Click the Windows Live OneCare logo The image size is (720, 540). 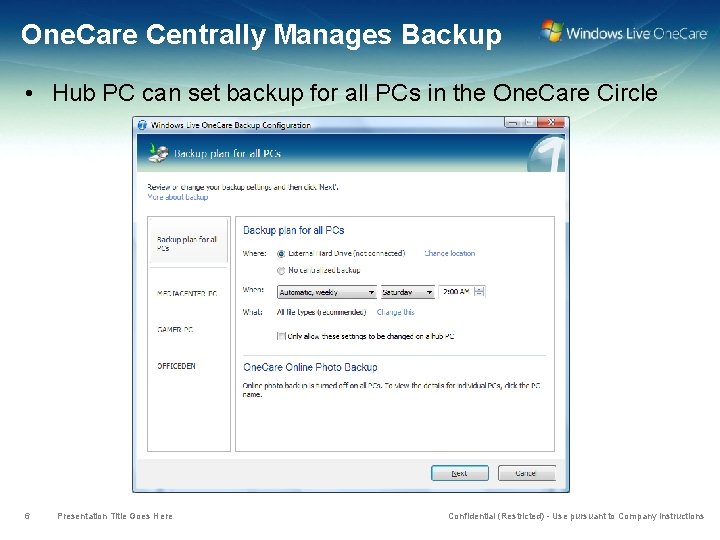click(x=624, y=32)
